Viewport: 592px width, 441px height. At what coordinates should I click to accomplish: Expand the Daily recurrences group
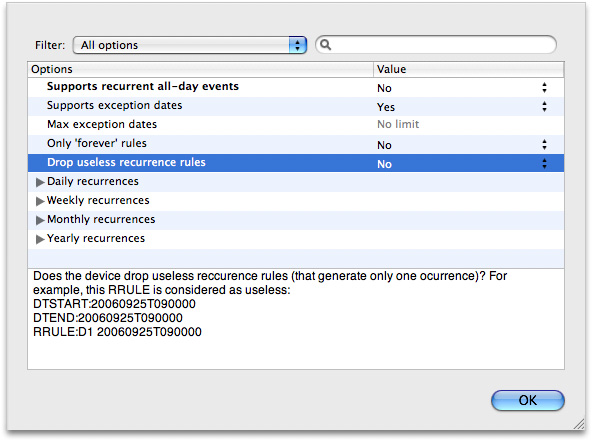40,182
